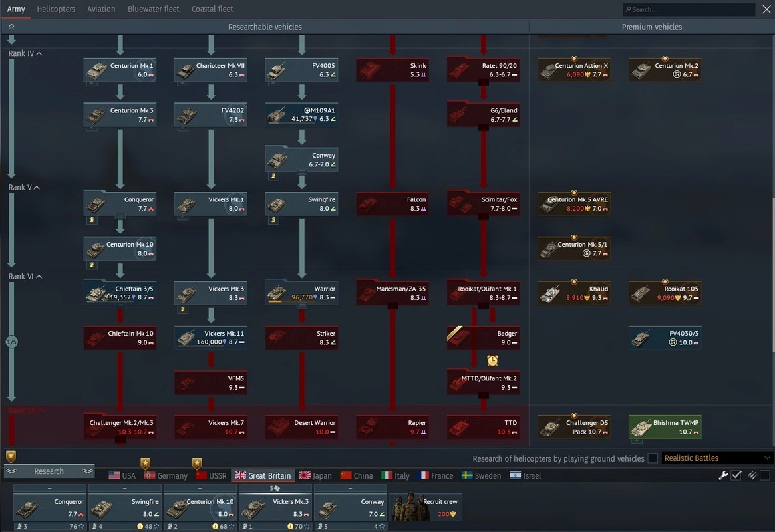Viewport: 775px width, 532px height.
Task: Open the Bluewater fleet tab
Action: (153, 9)
